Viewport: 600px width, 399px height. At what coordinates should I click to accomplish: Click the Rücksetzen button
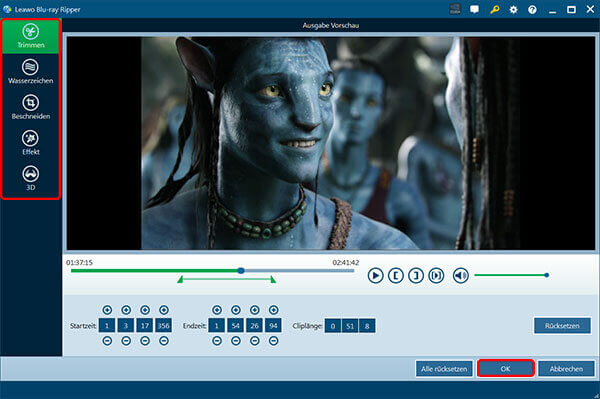coord(562,326)
